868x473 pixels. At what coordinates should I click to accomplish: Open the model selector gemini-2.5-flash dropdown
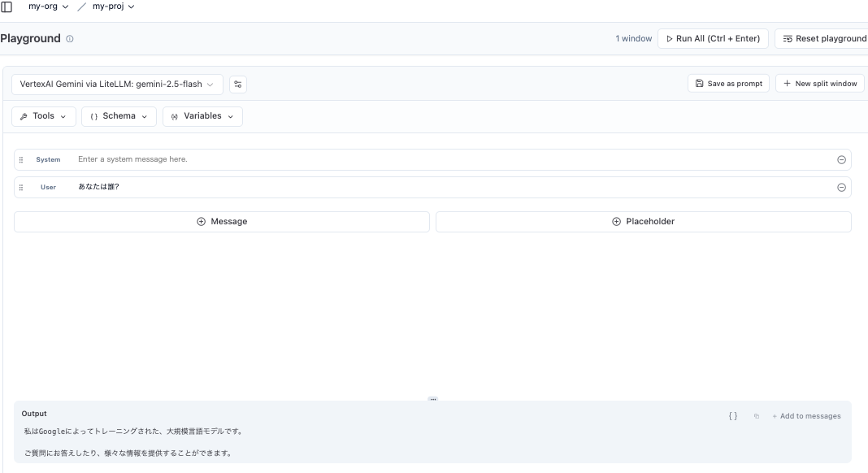tap(117, 85)
